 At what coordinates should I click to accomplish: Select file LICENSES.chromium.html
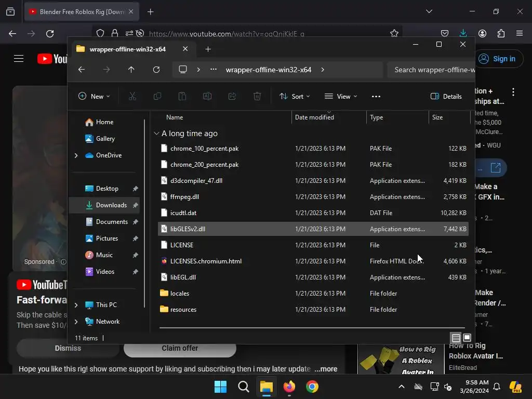313,261
